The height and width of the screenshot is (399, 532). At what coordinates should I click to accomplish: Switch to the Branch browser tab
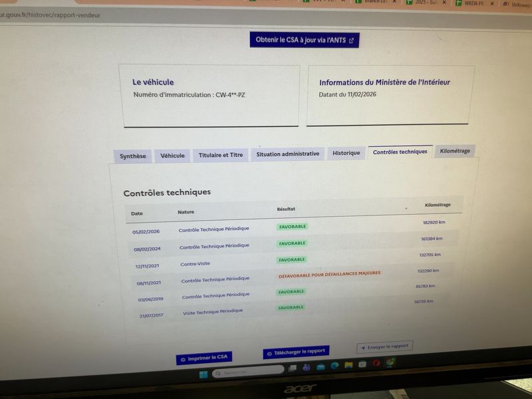[x=375, y=1]
